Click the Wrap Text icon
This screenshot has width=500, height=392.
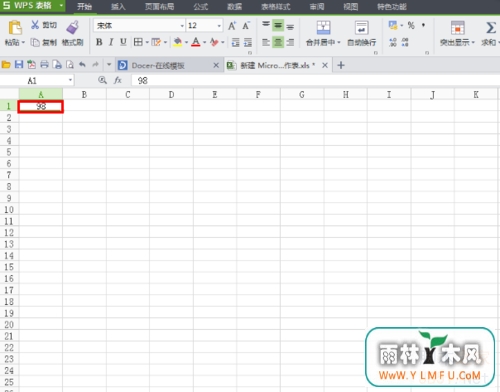(361, 28)
